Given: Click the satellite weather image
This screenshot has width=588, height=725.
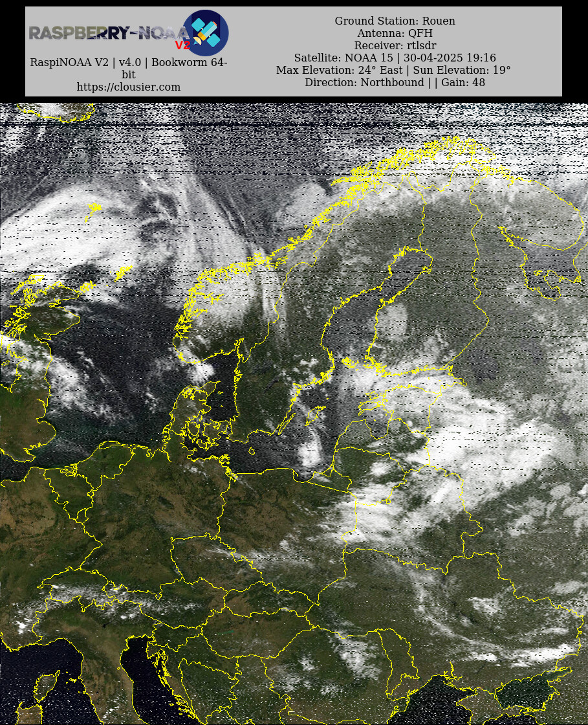Looking at the screenshot, I should click(x=294, y=414).
